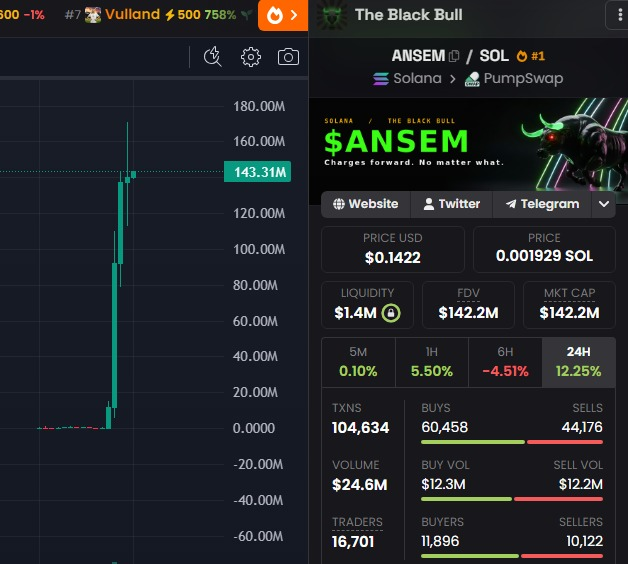The width and height of the screenshot is (628, 564).
Task: Click the PumpSwap DEX logo
Action: coord(472,79)
